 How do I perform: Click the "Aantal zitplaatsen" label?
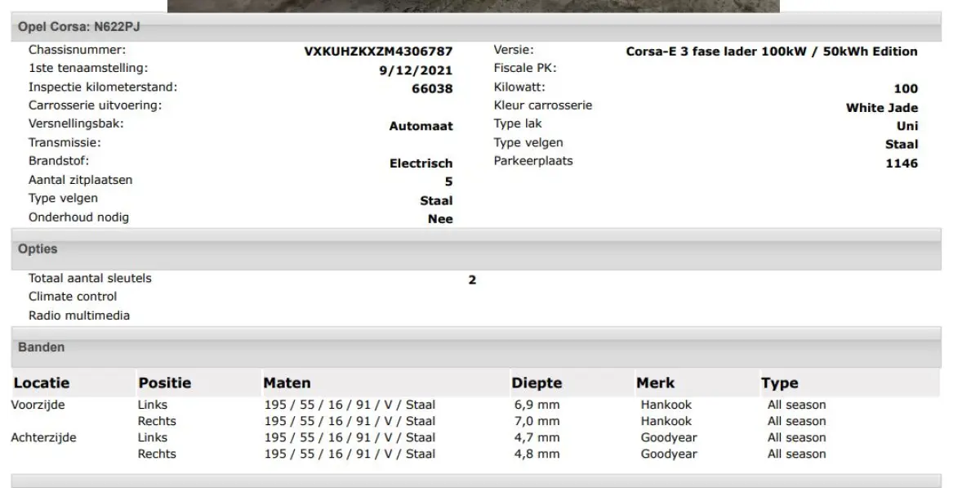(x=81, y=180)
